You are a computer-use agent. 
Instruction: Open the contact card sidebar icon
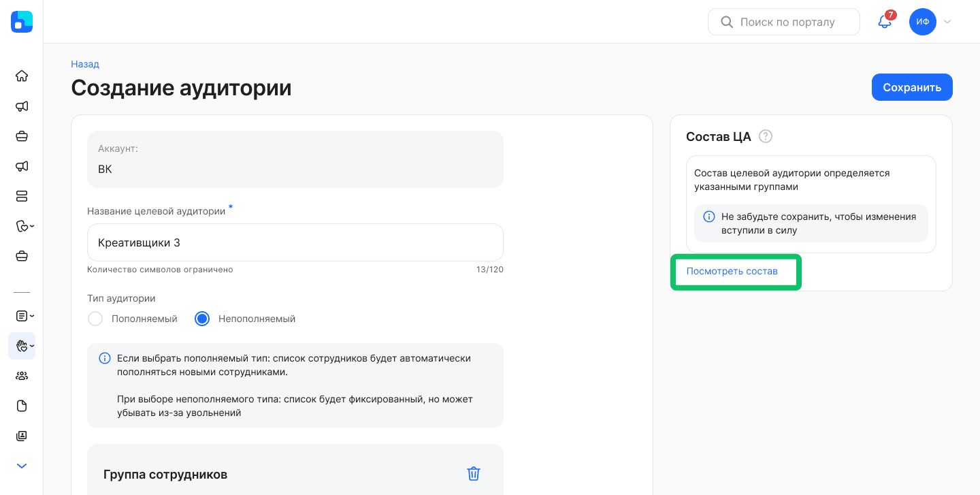point(22,436)
